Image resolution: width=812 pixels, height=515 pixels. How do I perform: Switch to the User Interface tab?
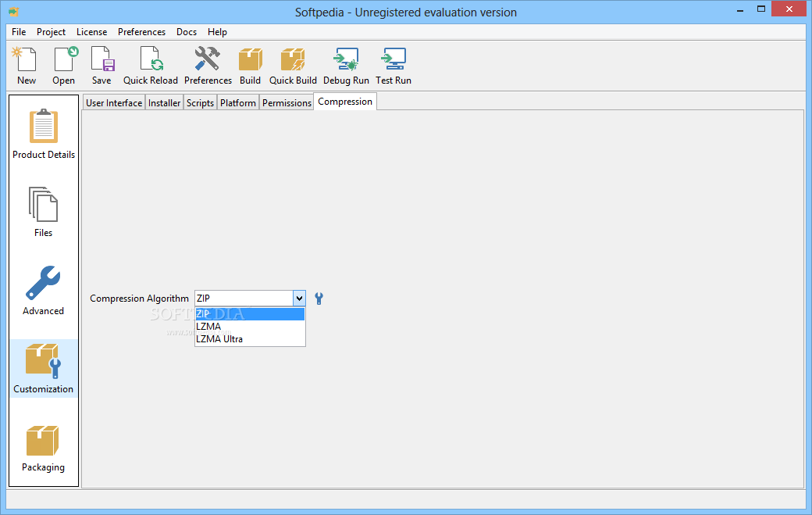tap(114, 103)
